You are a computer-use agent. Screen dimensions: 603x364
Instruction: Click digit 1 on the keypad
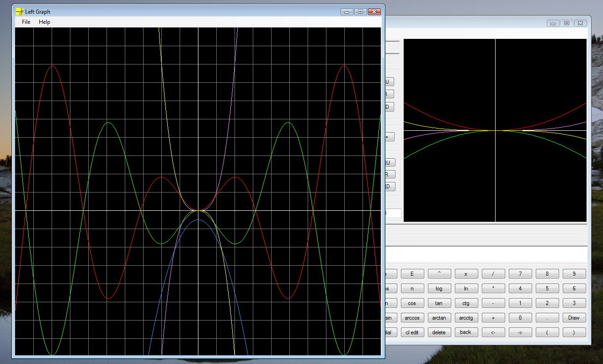pos(520,303)
